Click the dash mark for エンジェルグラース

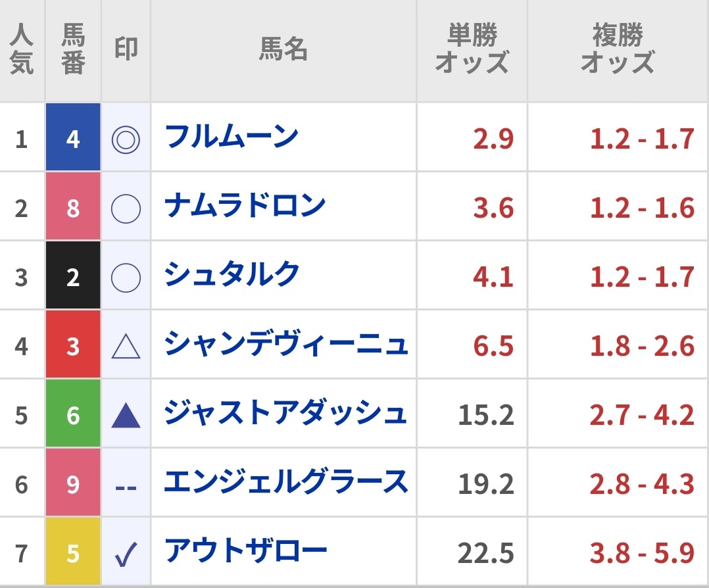(x=126, y=488)
